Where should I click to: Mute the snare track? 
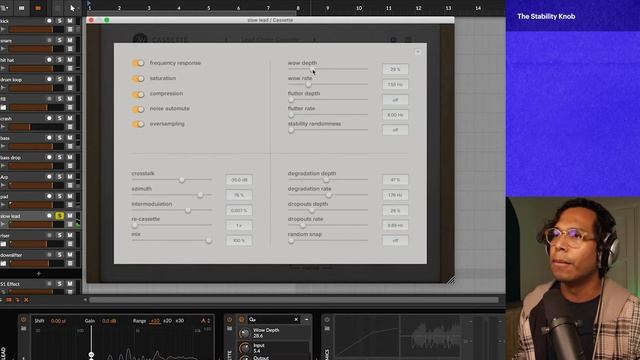(x=70, y=40)
